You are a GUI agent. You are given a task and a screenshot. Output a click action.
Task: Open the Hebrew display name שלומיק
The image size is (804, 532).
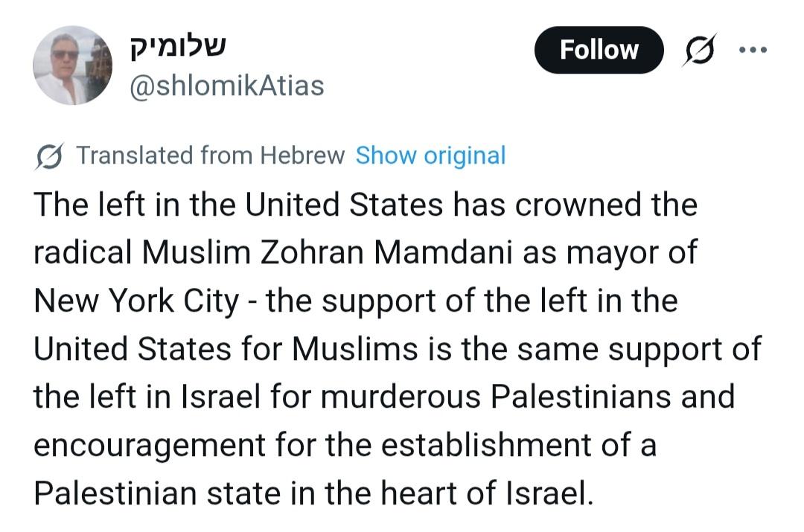tap(179, 47)
